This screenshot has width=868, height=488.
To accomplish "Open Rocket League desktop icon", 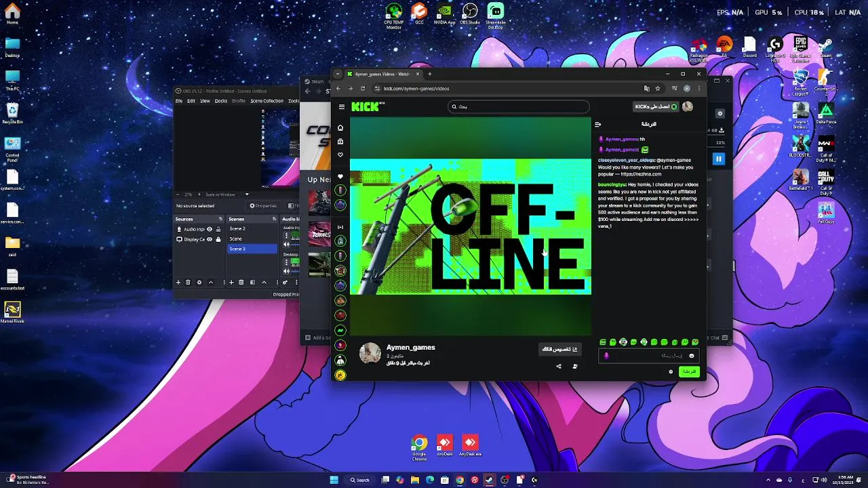I will [x=800, y=82].
